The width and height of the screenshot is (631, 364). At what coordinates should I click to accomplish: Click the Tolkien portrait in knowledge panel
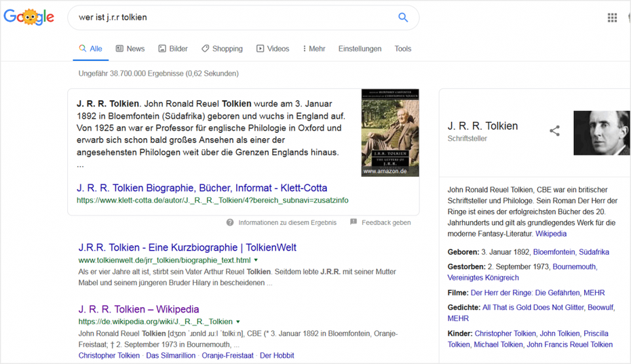602,133
